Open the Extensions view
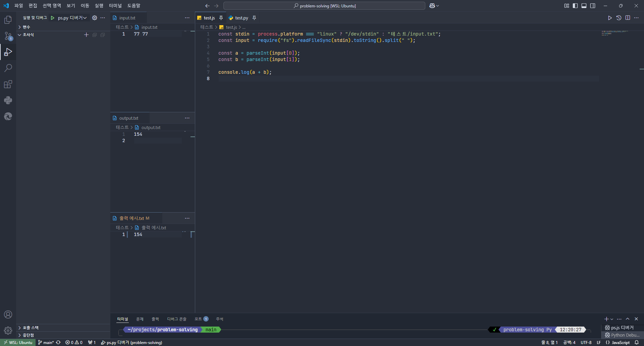 pos(8,84)
